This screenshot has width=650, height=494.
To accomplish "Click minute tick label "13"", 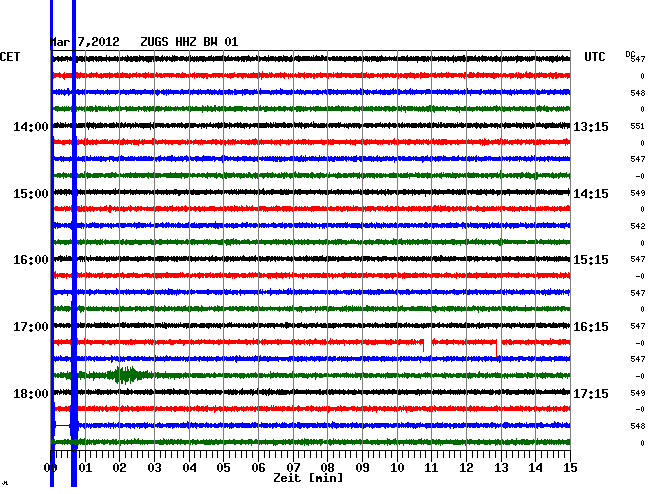I will 501,467.
